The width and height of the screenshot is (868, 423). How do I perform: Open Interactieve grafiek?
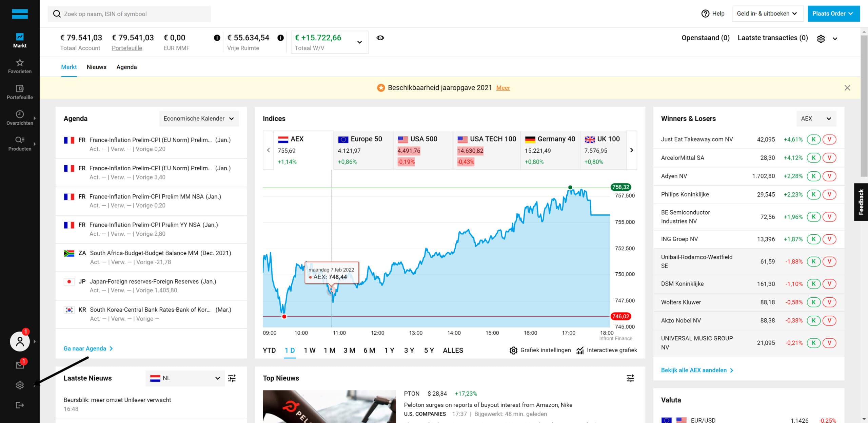coord(607,350)
